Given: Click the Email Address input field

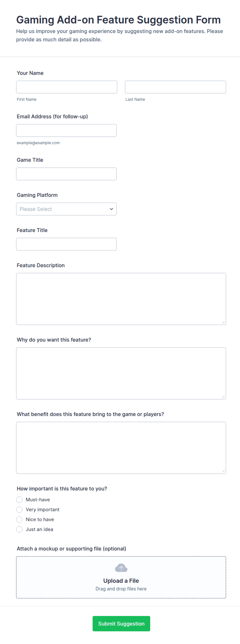Looking at the screenshot, I should point(66,130).
